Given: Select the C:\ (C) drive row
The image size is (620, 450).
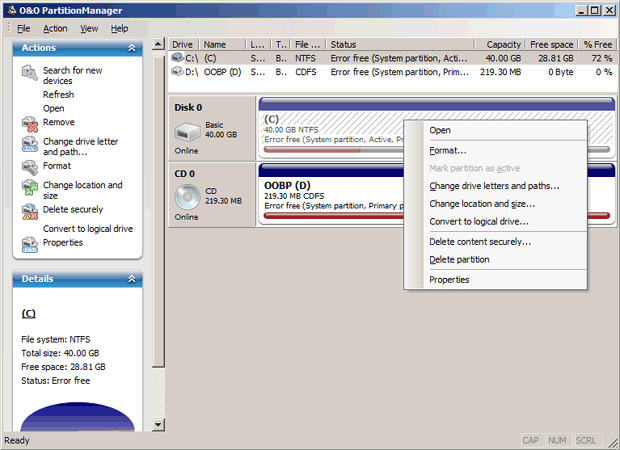Looking at the screenshot, I should pos(392,58).
